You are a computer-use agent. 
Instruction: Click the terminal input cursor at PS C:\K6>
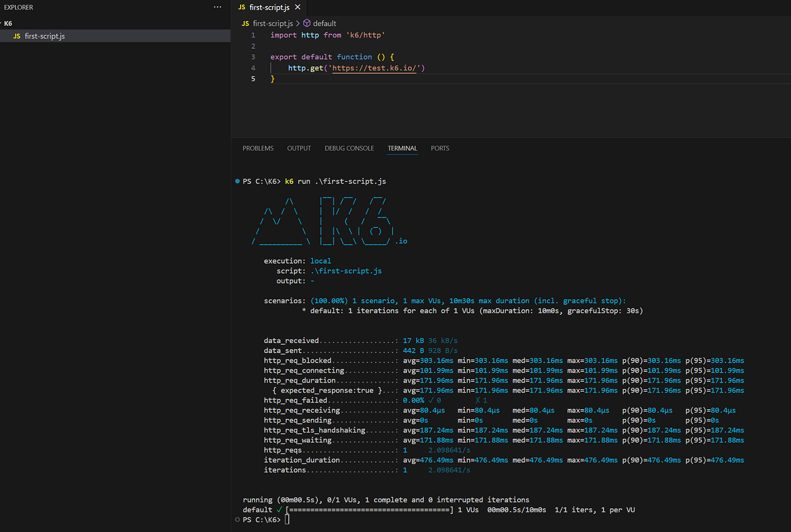pos(287,519)
